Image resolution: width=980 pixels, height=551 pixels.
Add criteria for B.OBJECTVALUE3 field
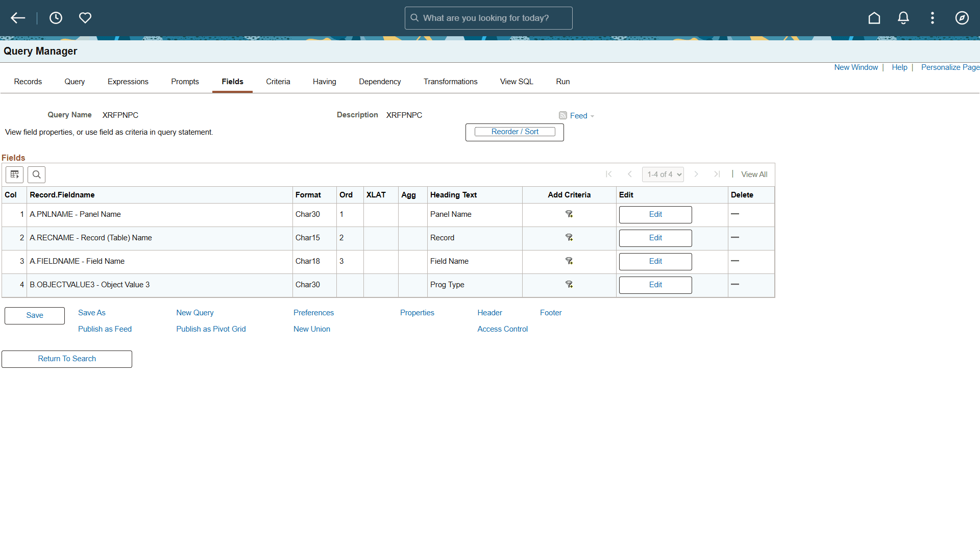click(569, 285)
